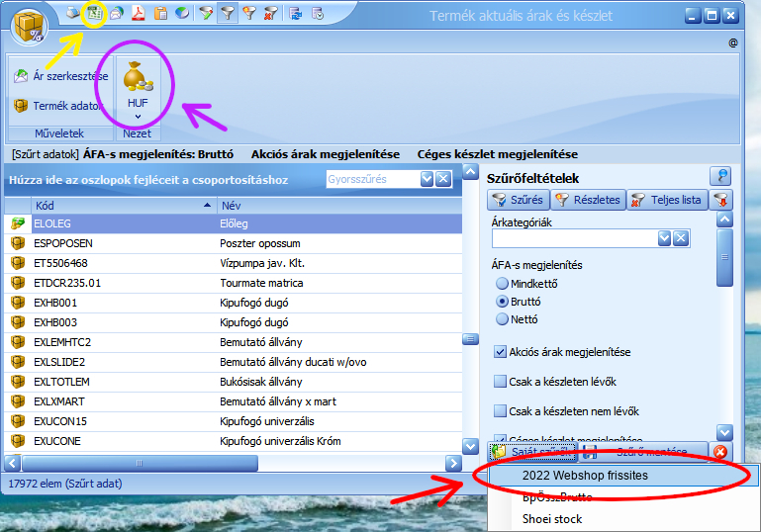
Task: Click the pie chart icon in toolbar
Action: coord(181,14)
